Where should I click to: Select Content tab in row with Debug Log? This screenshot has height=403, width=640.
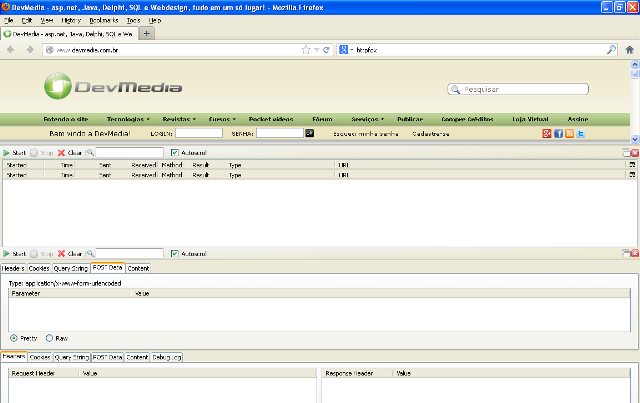tap(137, 357)
